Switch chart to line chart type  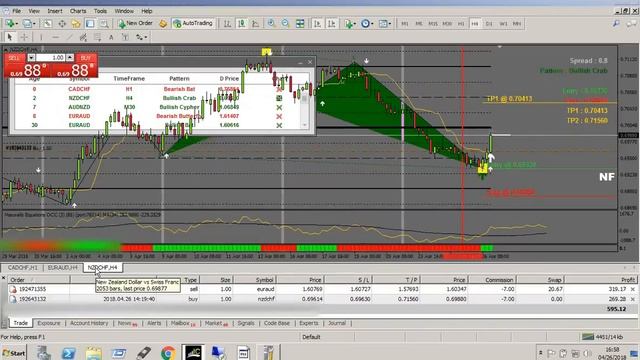click(256, 24)
